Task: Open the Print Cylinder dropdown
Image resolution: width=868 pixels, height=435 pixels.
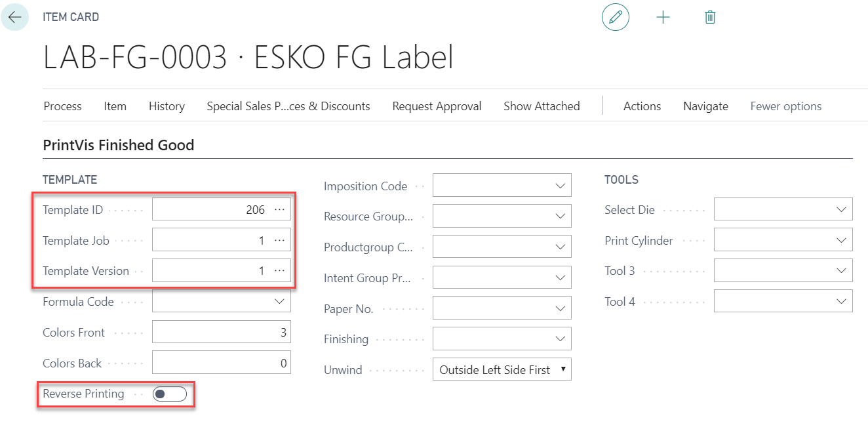Action: [x=841, y=241]
